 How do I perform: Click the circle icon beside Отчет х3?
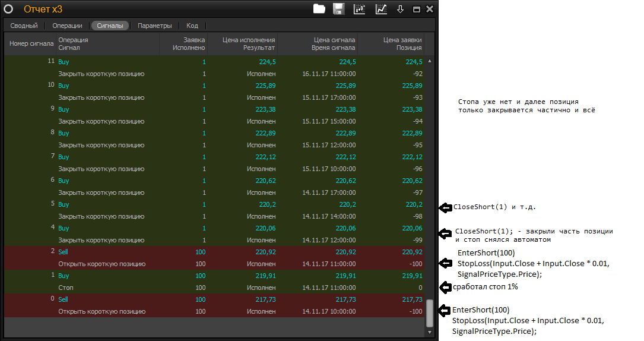coord(9,9)
